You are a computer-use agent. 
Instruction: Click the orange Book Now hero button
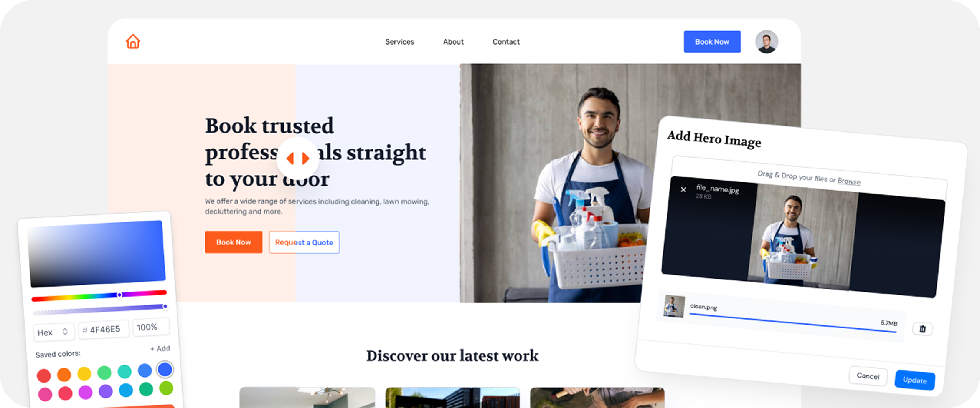click(x=233, y=242)
